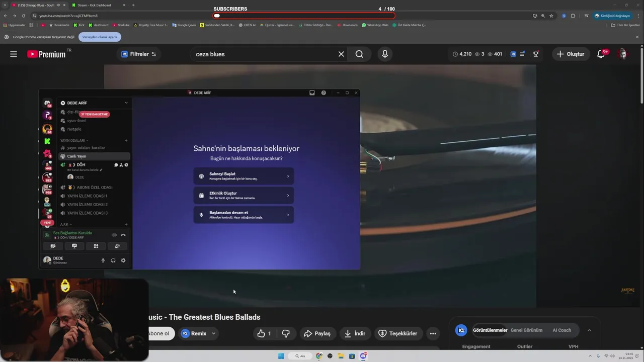The height and width of the screenshot is (362, 644).
Task: Open the YouTube account avatar menu
Action: point(623,54)
